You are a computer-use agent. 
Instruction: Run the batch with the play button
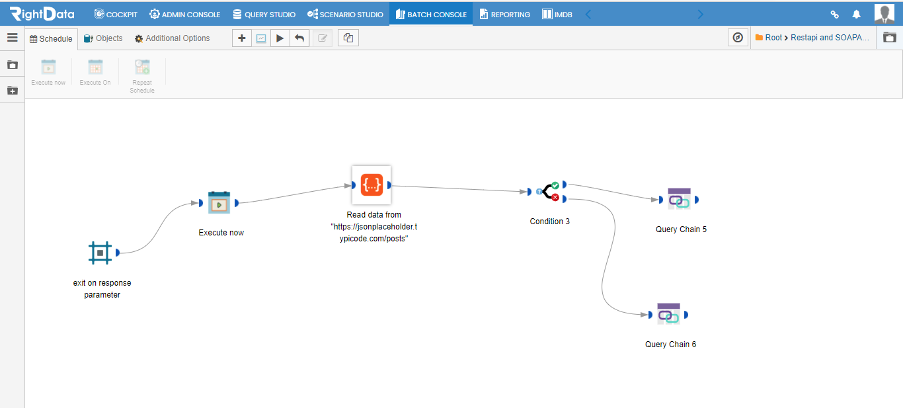pyautogui.click(x=280, y=38)
